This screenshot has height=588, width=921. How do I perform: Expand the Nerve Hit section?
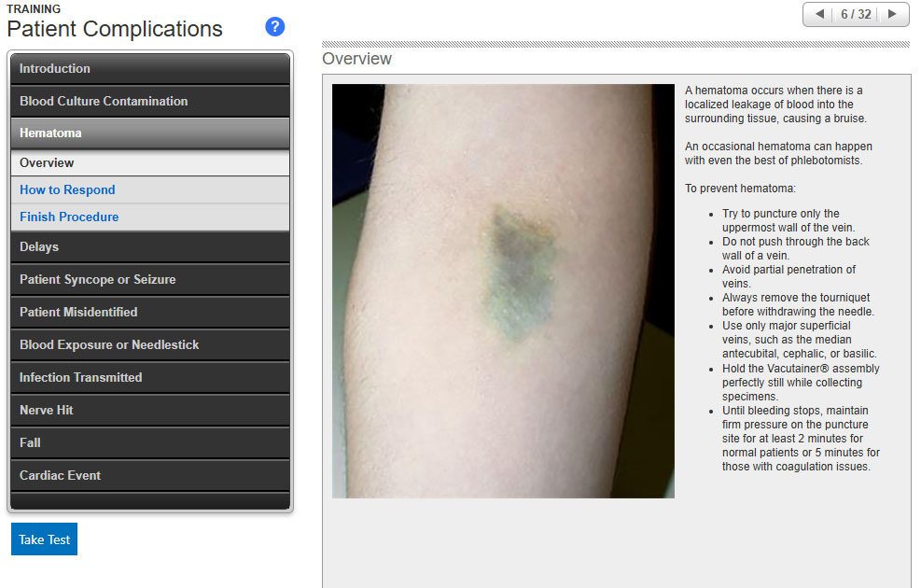[150, 411]
